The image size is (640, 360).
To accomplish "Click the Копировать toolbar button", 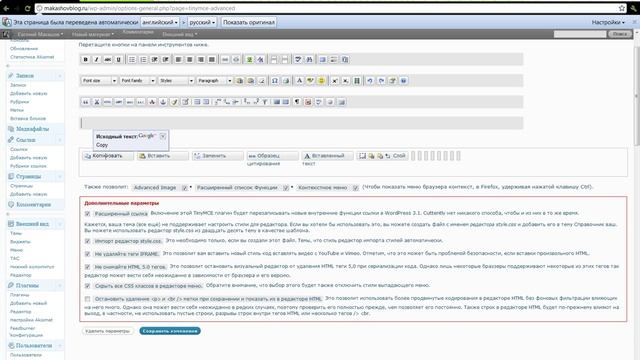I will point(108,156).
